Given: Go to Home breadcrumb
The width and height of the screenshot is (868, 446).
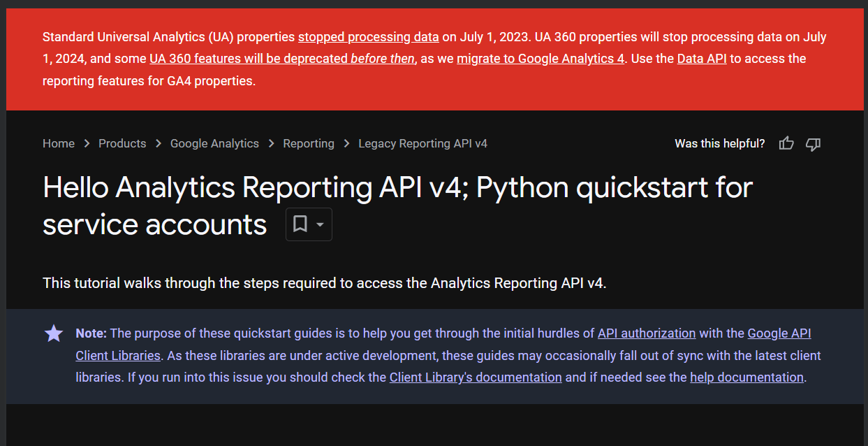Looking at the screenshot, I should point(59,143).
